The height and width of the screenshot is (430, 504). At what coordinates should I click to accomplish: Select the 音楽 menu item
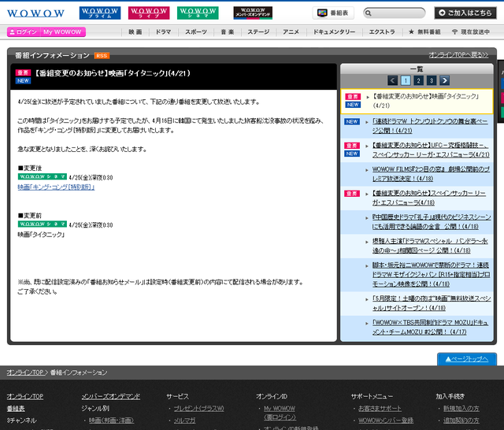tap(228, 32)
